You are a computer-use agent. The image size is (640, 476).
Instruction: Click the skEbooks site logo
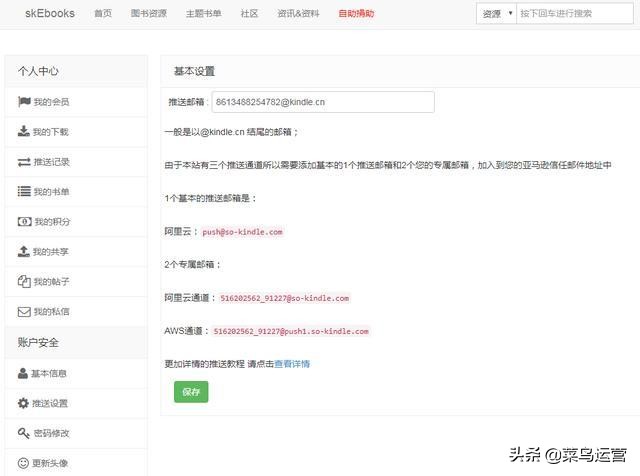coord(50,13)
